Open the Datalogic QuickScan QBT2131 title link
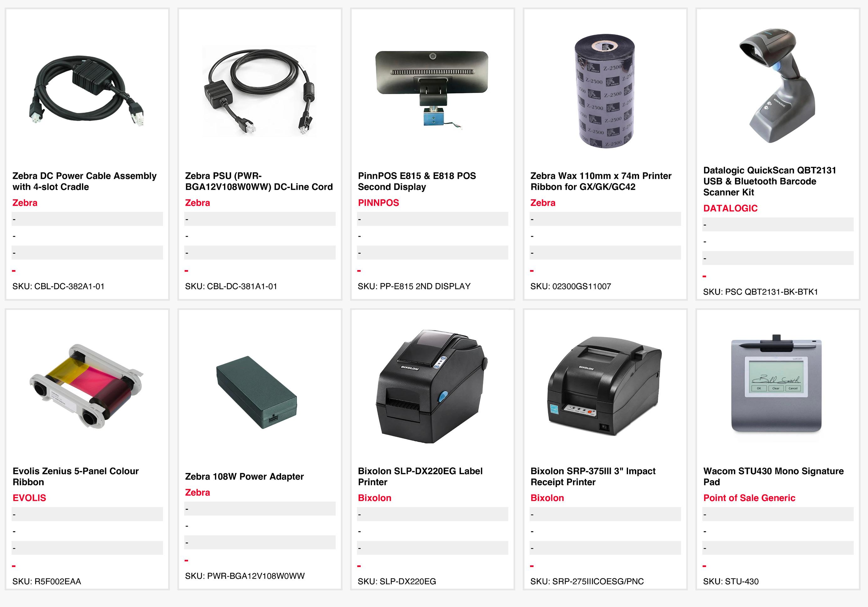This screenshot has height=607, width=868. tap(769, 181)
